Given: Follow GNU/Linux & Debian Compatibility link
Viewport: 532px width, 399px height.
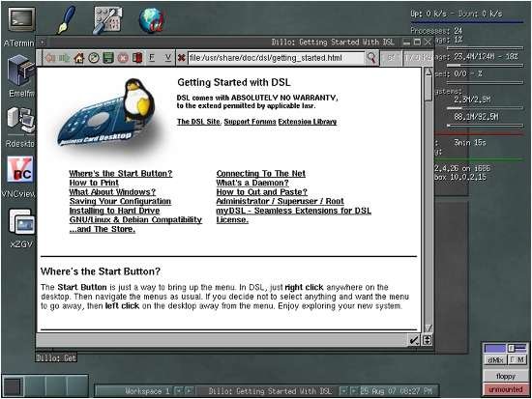Looking at the screenshot, I should 135,220.
